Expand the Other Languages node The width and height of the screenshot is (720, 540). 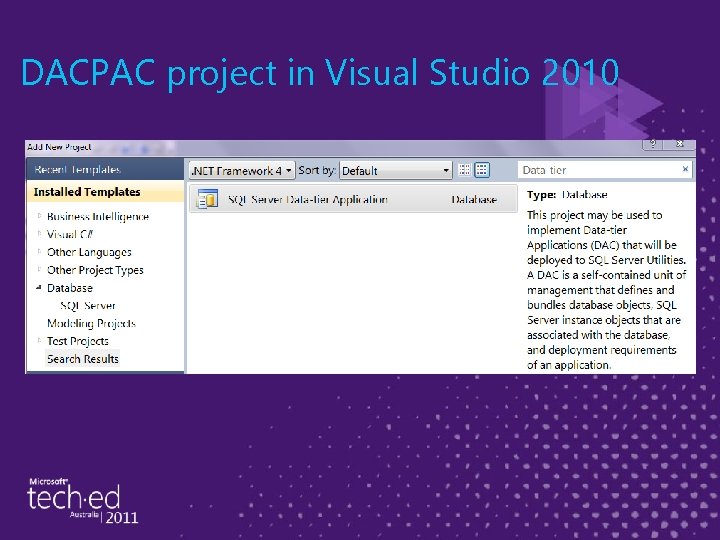(x=39, y=251)
